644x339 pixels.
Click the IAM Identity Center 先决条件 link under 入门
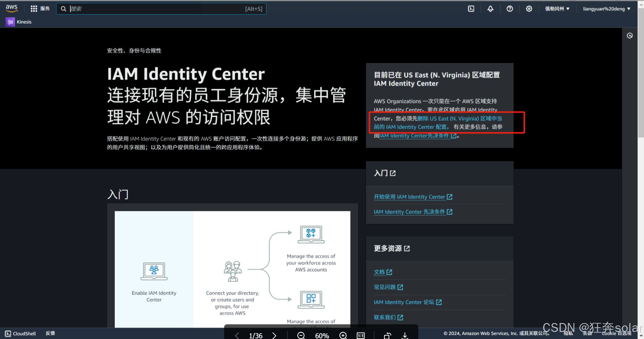pos(413,212)
